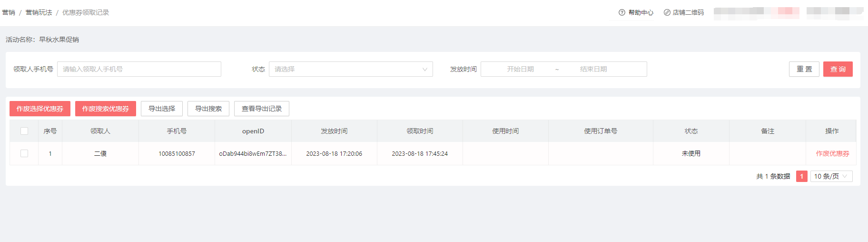Click the status dropdown chevron arrow
868x242 pixels.
click(x=424, y=69)
